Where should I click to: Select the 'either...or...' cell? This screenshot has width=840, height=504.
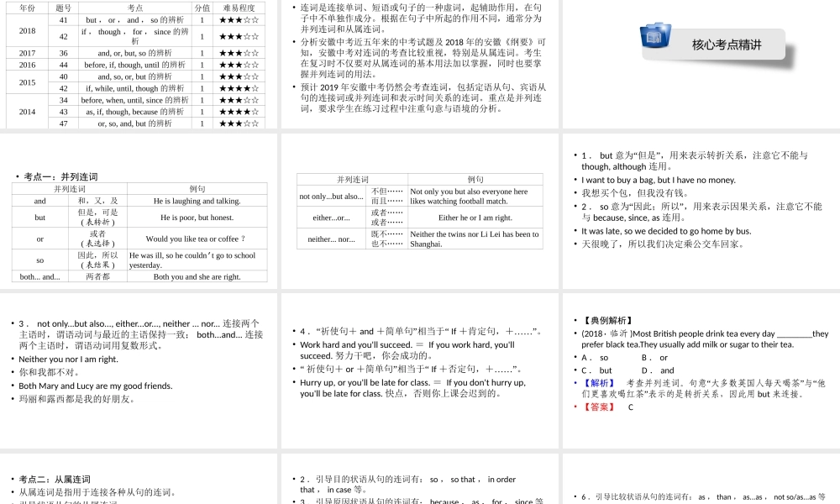point(332,218)
